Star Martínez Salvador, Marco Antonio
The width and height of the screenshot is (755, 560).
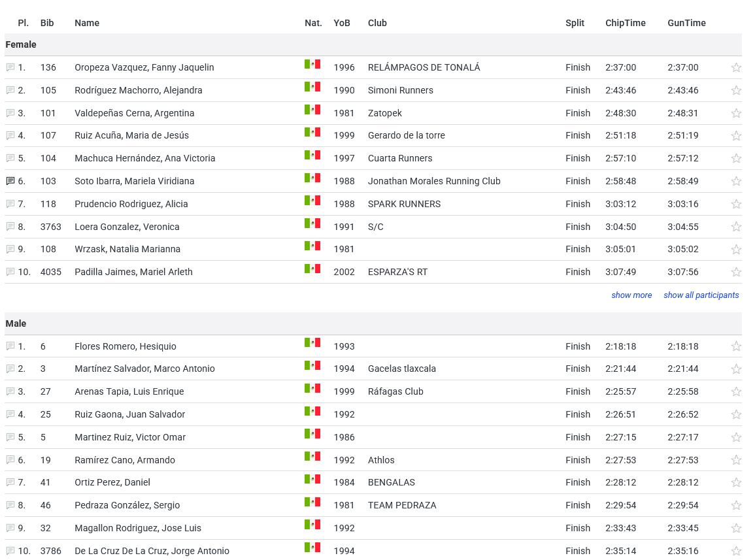pos(736,369)
